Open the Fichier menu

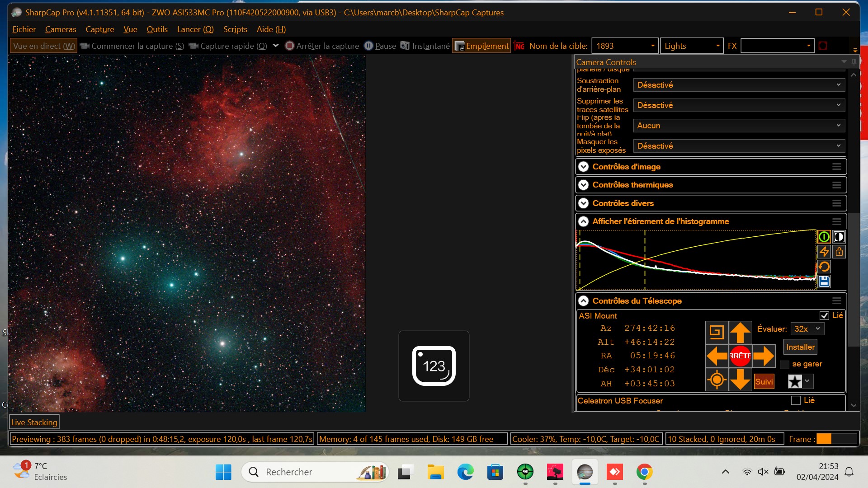tap(24, 29)
